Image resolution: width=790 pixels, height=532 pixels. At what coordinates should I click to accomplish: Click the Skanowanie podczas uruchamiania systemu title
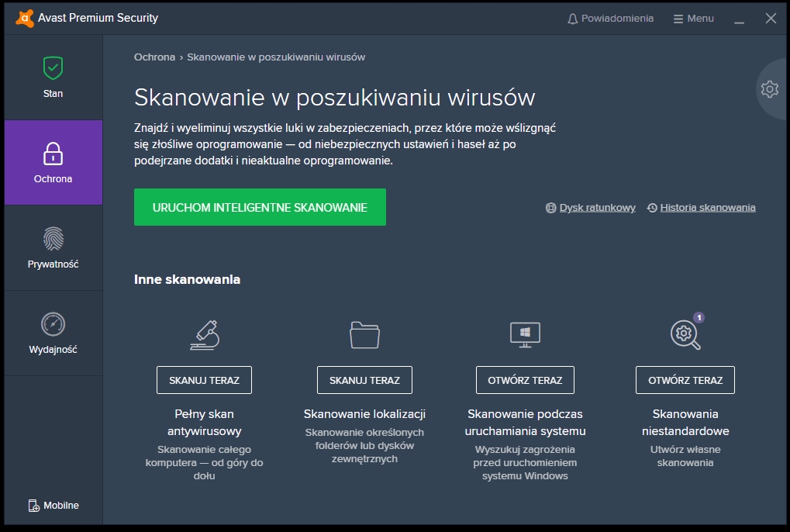click(525, 422)
